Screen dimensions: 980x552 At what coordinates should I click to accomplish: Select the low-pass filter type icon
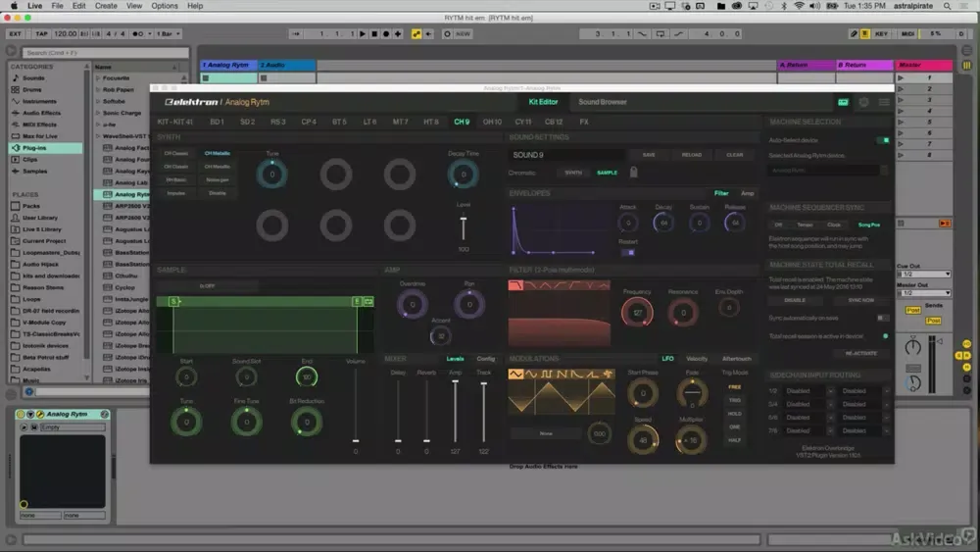click(515, 285)
